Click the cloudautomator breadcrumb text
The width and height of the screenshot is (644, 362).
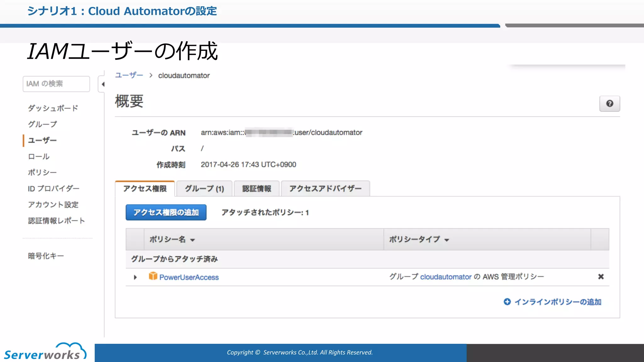coord(184,75)
